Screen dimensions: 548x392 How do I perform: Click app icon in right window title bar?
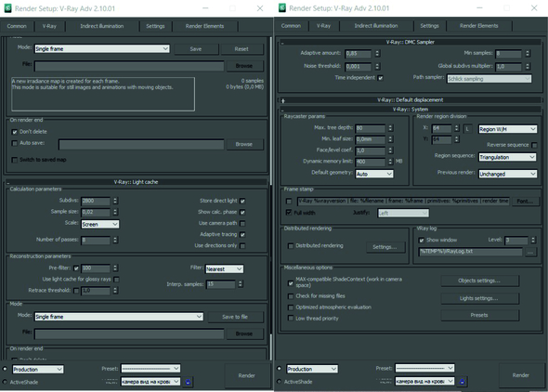pyautogui.click(x=282, y=7)
